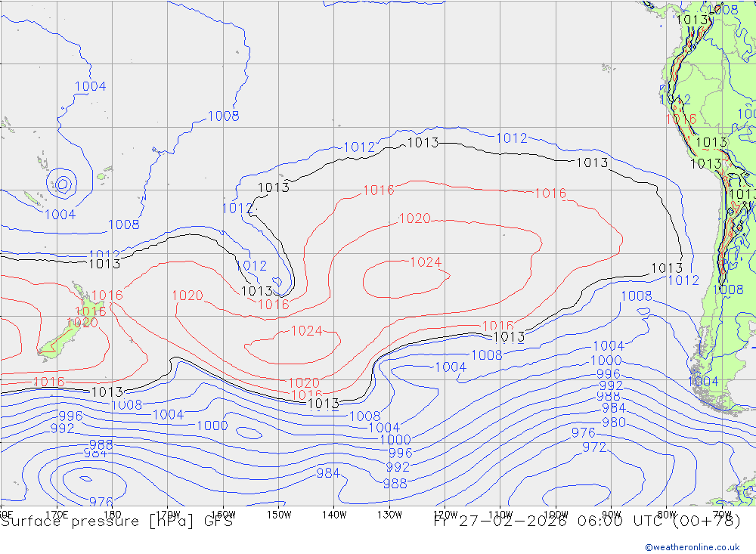Click the 'Surface pressure [hPa] GFS' title text
Screen dimensions: 756x554
tap(116, 522)
